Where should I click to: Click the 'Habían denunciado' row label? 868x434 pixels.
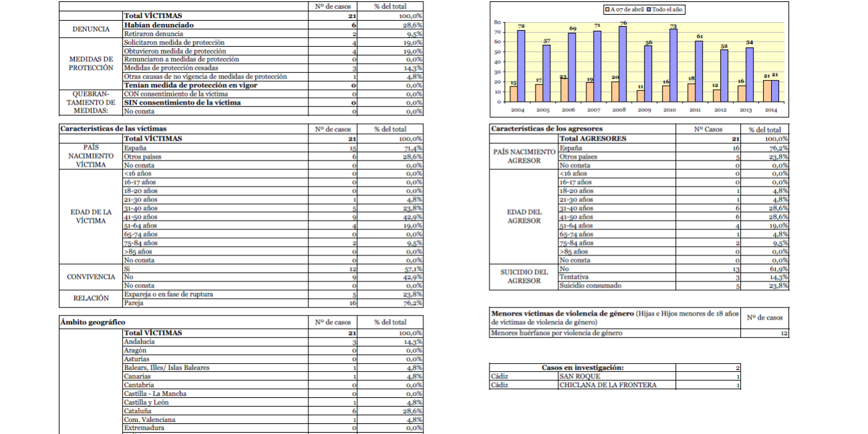(159, 25)
